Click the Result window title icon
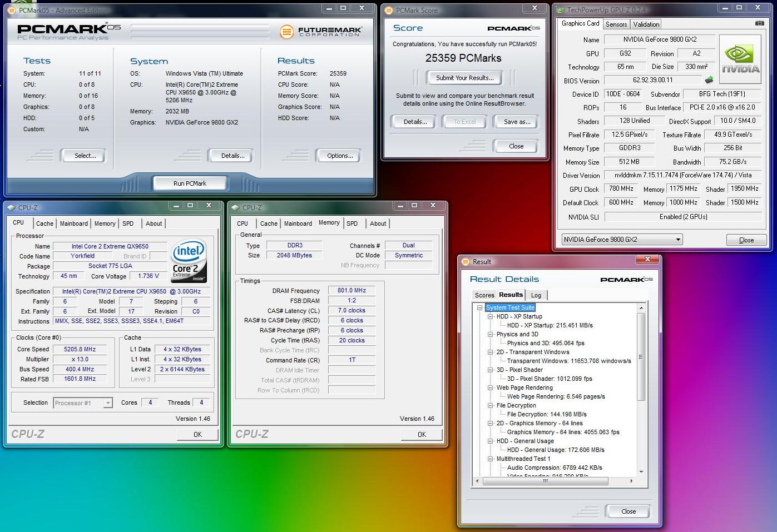 [466, 262]
